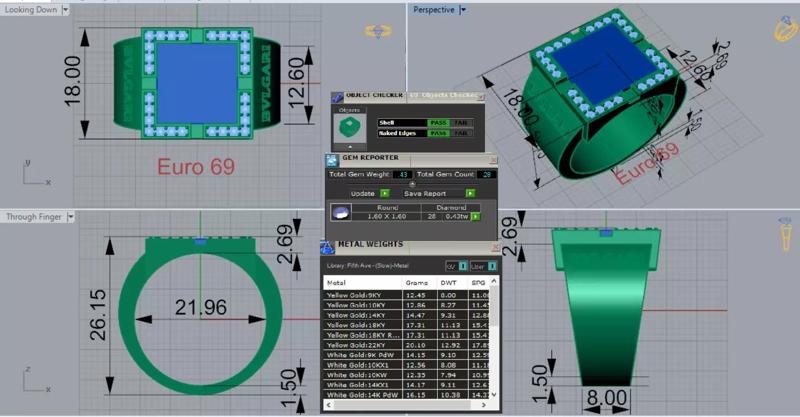Select the Yellow Gold:9KY row
The height and width of the screenshot is (417, 800).
[406, 295]
